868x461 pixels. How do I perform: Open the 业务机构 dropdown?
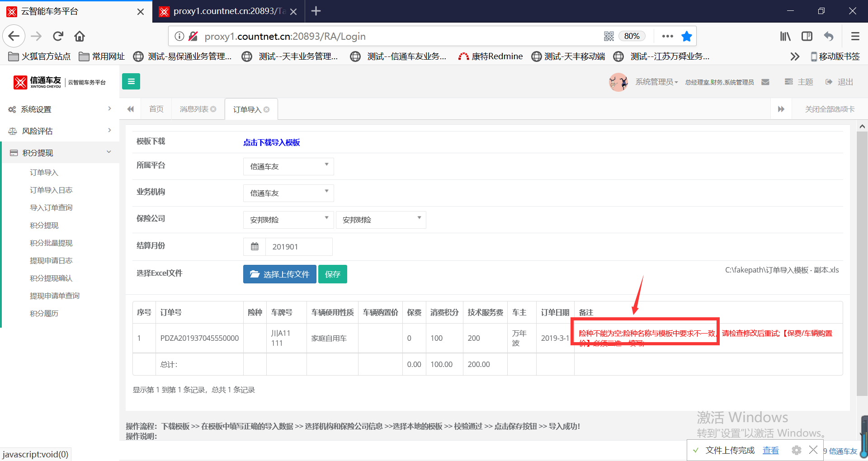(288, 193)
